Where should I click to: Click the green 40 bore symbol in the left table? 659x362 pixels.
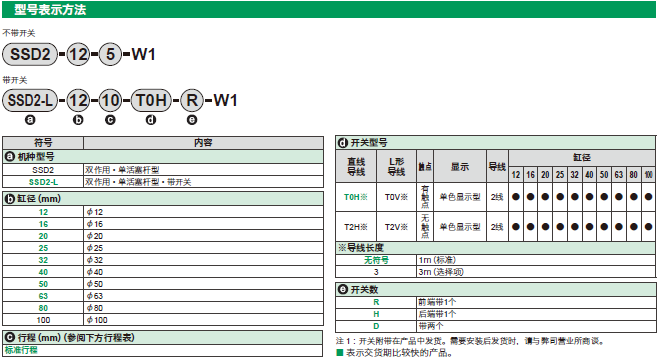tap(43, 272)
